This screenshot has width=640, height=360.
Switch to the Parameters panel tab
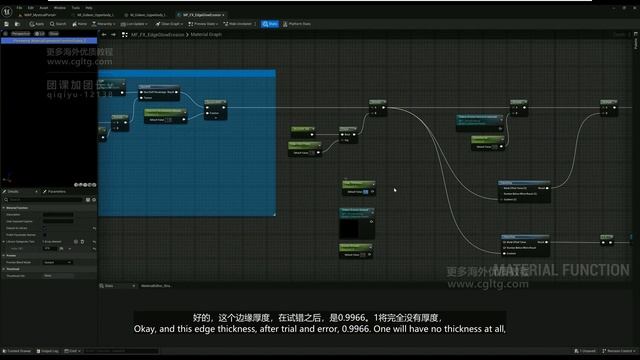click(x=55, y=191)
